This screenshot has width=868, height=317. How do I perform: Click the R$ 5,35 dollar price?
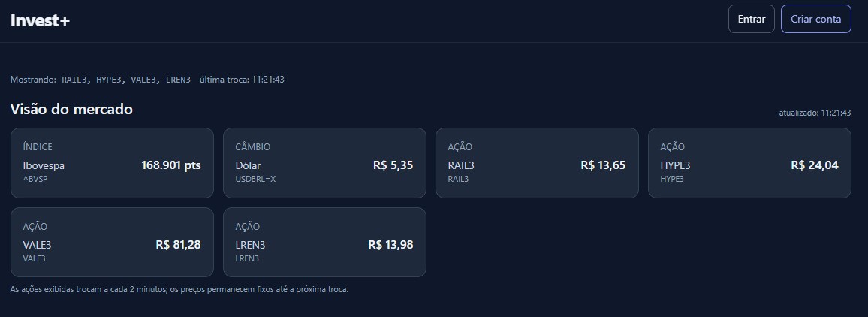pyautogui.click(x=393, y=165)
